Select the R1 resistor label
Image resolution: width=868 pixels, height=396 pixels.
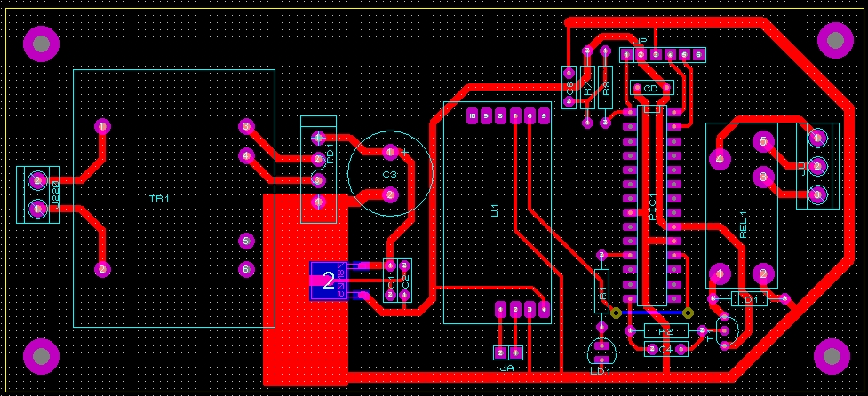[x=604, y=292]
